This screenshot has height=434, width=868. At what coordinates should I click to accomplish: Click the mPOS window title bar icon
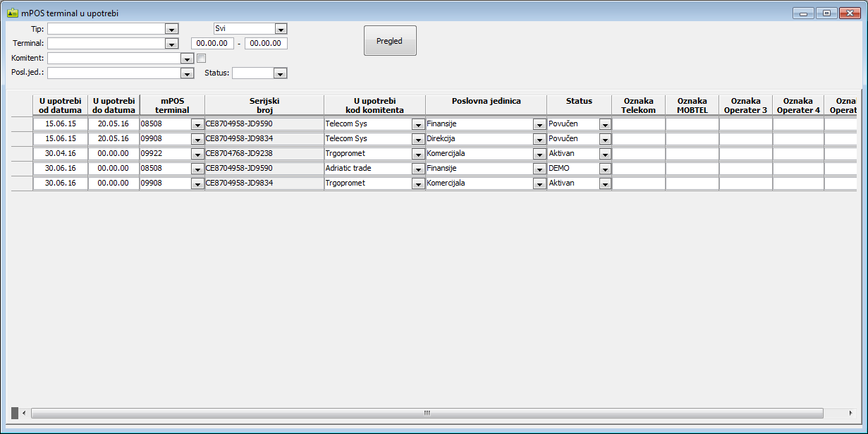12,12
